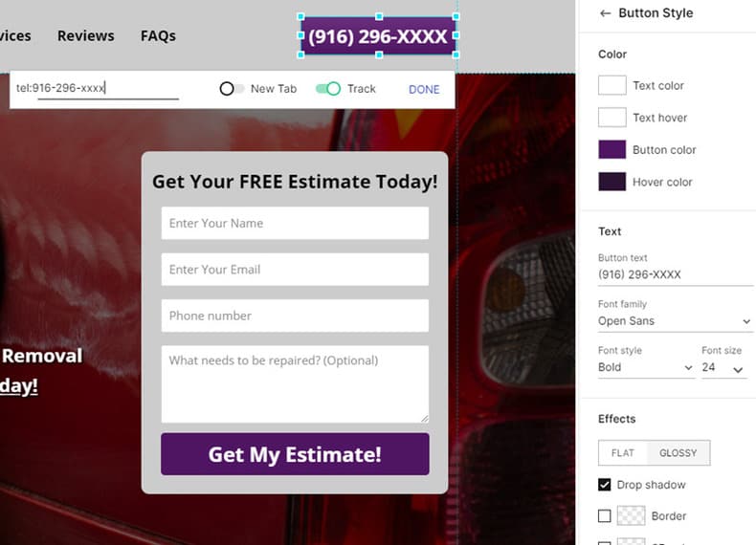Click the Get My Estimate! button

pyautogui.click(x=295, y=454)
